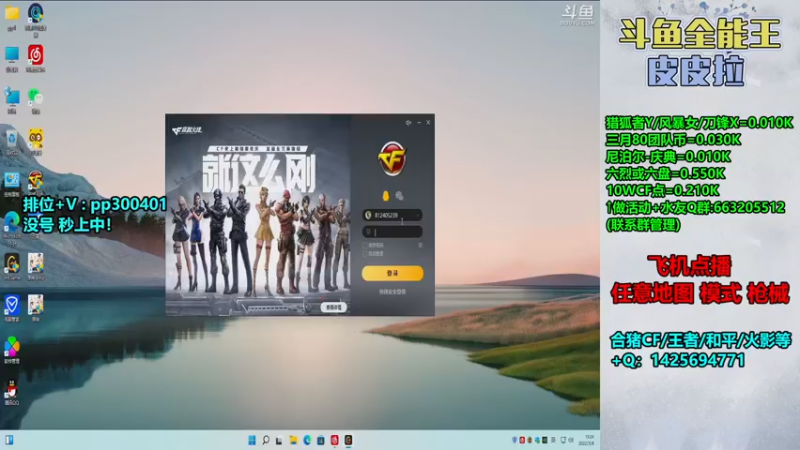Open the account number dropdown arrow

tap(418, 215)
